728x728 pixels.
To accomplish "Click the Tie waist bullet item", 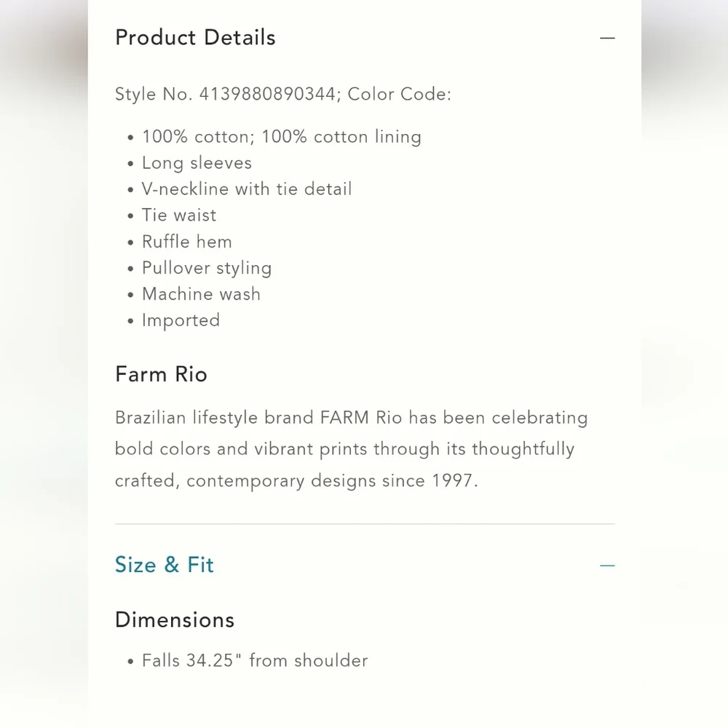I will click(179, 215).
